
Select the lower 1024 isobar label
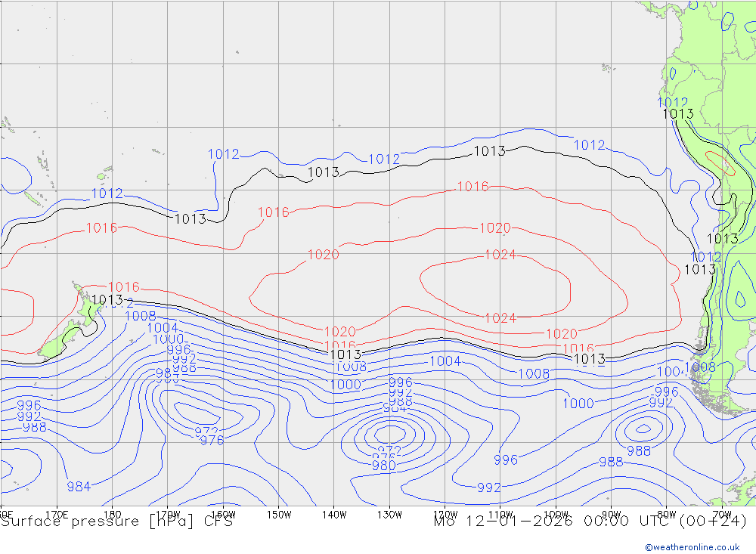pos(500,318)
